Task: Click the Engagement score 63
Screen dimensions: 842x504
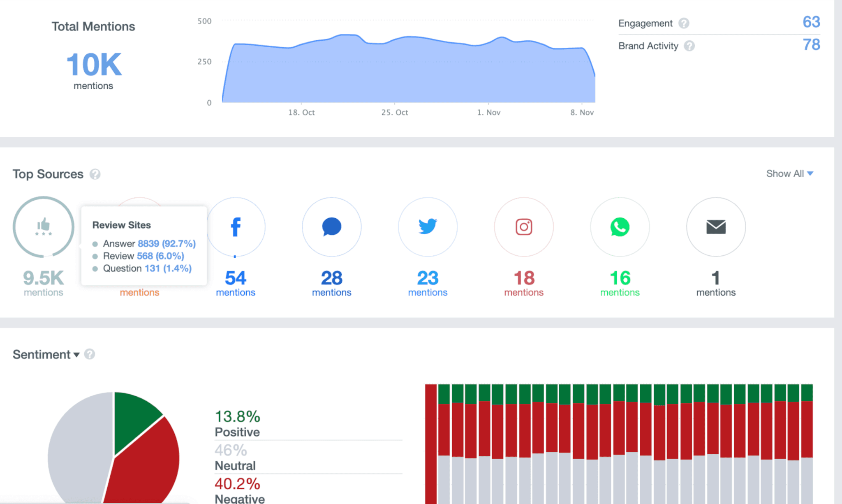Action: pyautogui.click(x=811, y=22)
